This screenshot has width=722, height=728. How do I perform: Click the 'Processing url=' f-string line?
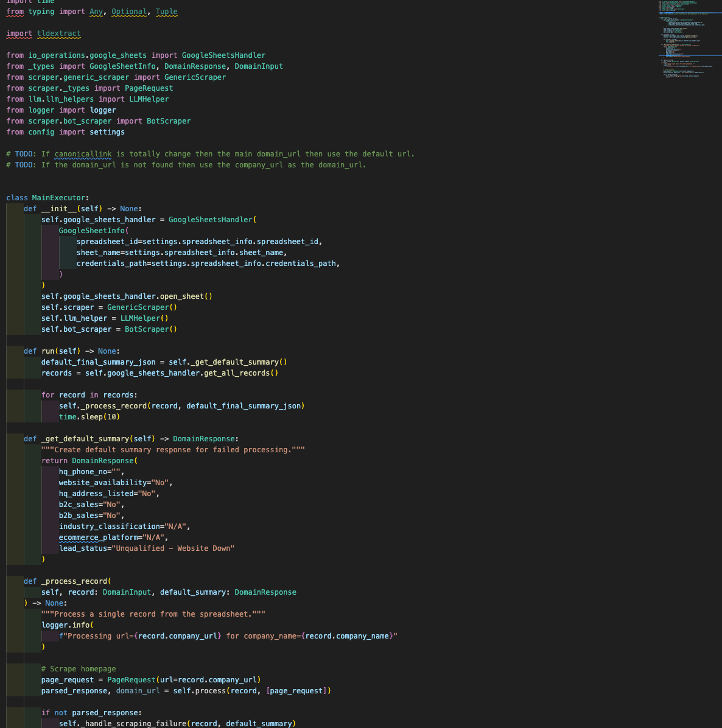[228, 636]
